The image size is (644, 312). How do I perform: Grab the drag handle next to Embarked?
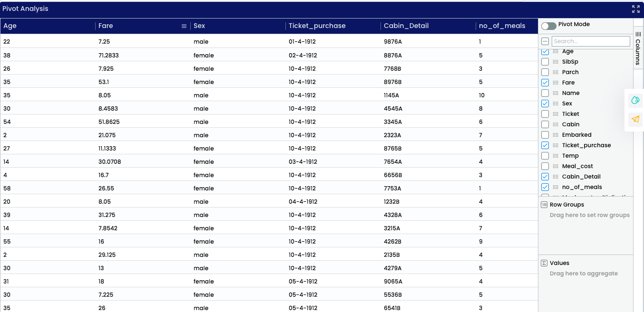point(556,135)
